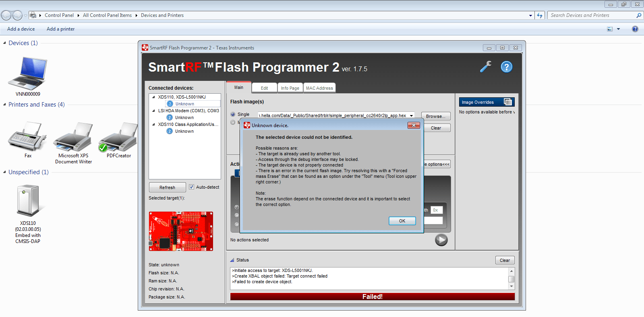
Task: Click the Image Overrides header
Action: point(487,102)
